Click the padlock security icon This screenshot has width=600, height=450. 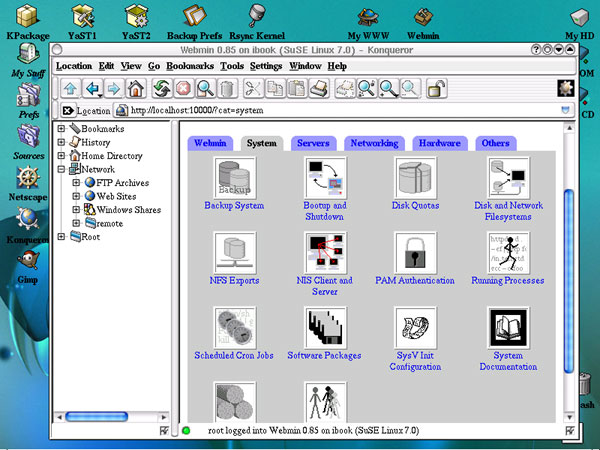point(437,89)
